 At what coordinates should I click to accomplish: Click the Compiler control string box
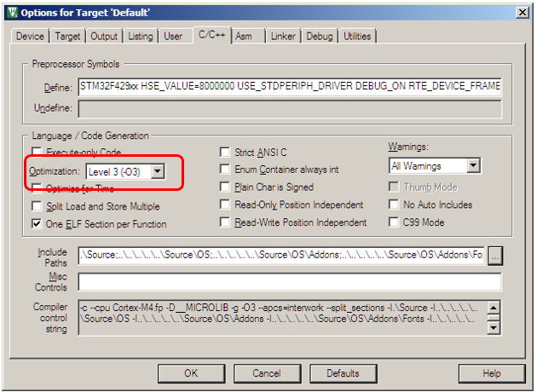[x=283, y=318]
